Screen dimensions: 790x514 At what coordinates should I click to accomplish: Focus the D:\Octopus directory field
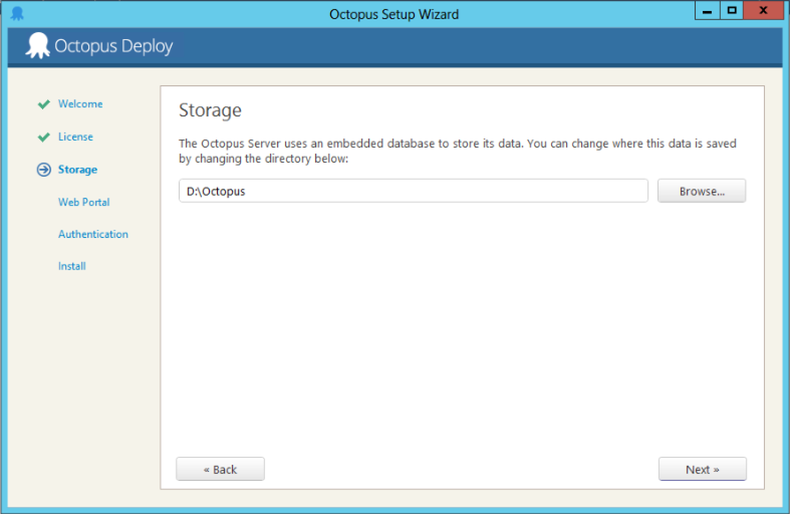pos(413,191)
